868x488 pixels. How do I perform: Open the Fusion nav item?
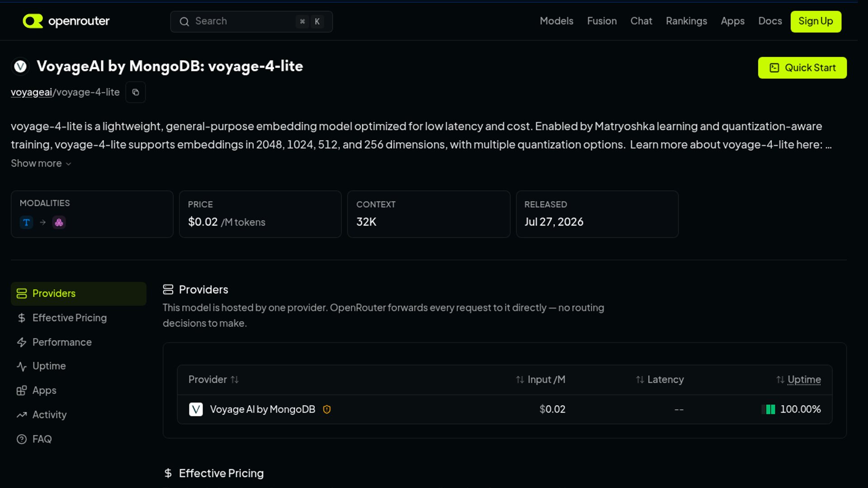click(602, 21)
